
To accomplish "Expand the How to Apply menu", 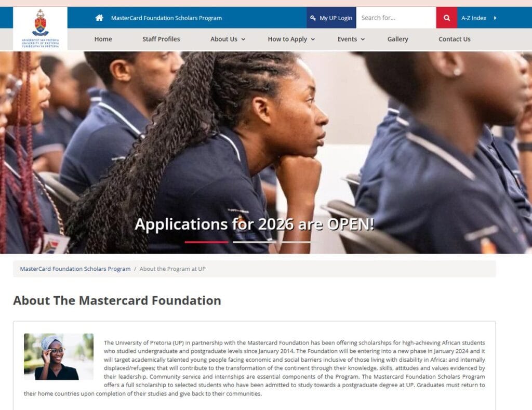I will click(x=291, y=39).
